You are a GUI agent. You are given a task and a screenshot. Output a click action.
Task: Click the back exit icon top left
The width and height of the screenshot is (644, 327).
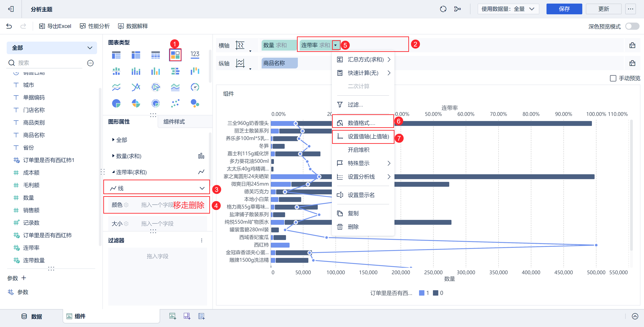11,9
